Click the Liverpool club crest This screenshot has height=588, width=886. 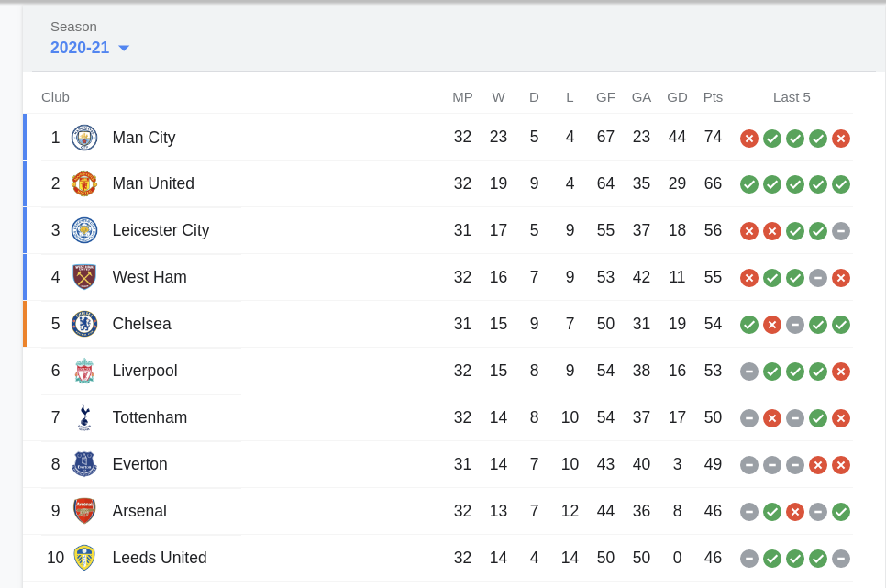(x=84, y=371)
